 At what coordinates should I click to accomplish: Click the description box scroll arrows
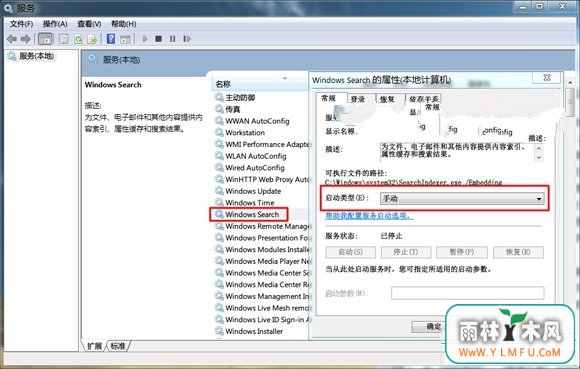539,153
